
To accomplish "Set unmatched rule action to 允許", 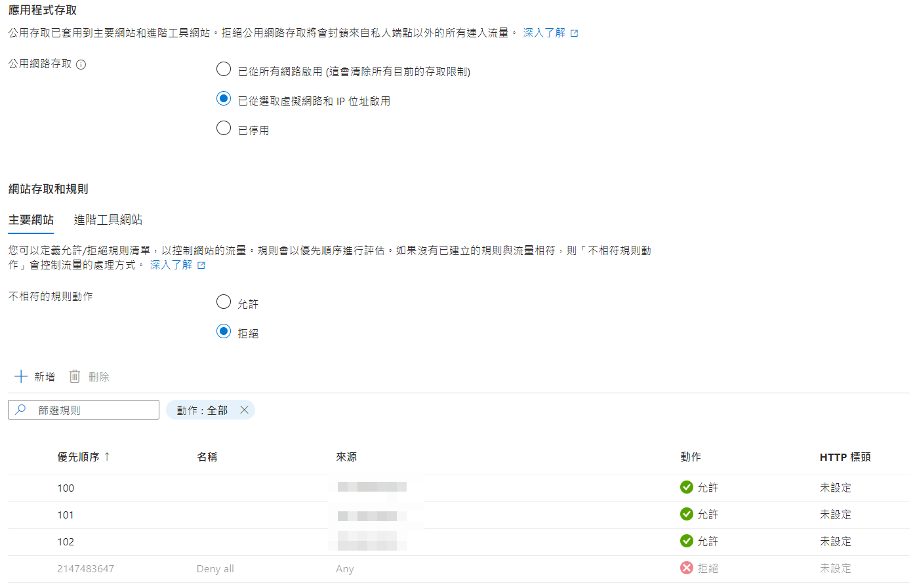I will point(224,302).
